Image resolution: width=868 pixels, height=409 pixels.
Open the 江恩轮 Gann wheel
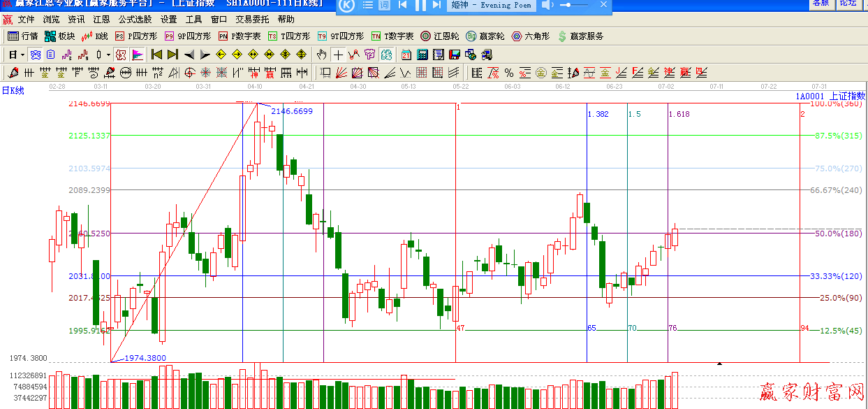click(x=439, y=36)
